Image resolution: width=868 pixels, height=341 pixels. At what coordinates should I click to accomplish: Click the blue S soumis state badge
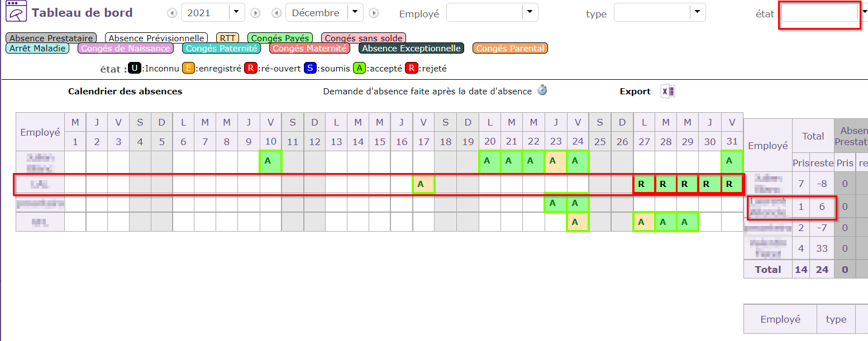pos(311,69)
